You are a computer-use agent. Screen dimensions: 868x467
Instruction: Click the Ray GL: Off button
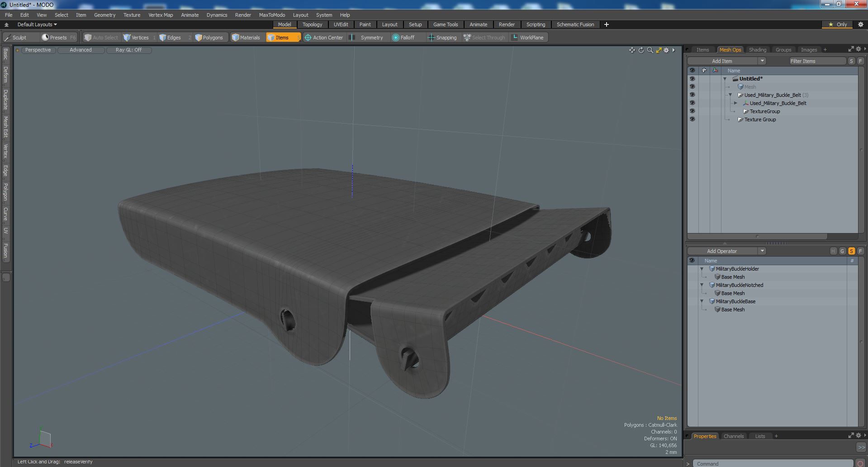pos(128,50)
